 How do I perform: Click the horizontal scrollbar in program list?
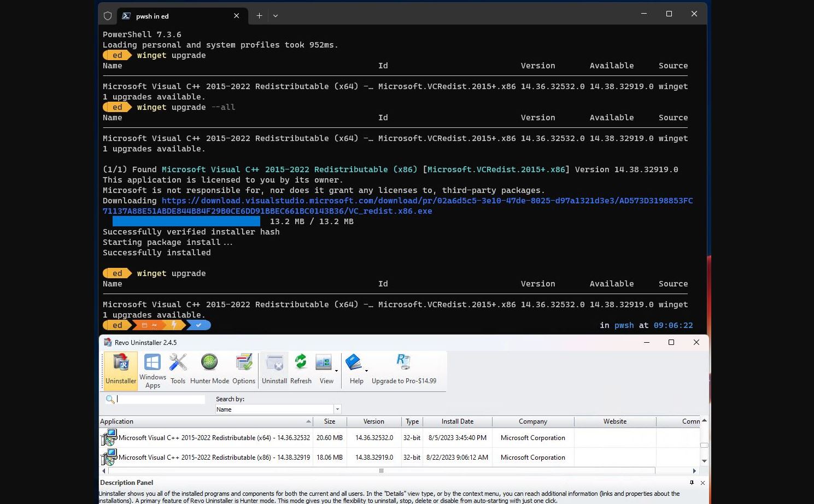pyautogui.click(x=382, y=471)
